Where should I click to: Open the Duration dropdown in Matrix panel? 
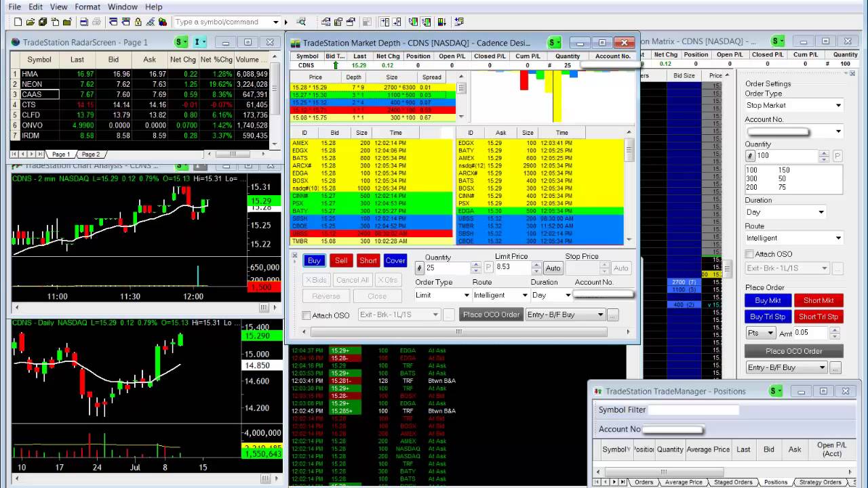(x=785, y=212)
